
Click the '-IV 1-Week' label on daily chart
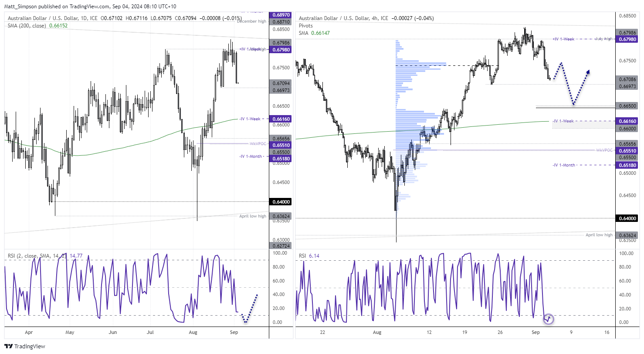[x=251, y=119]
